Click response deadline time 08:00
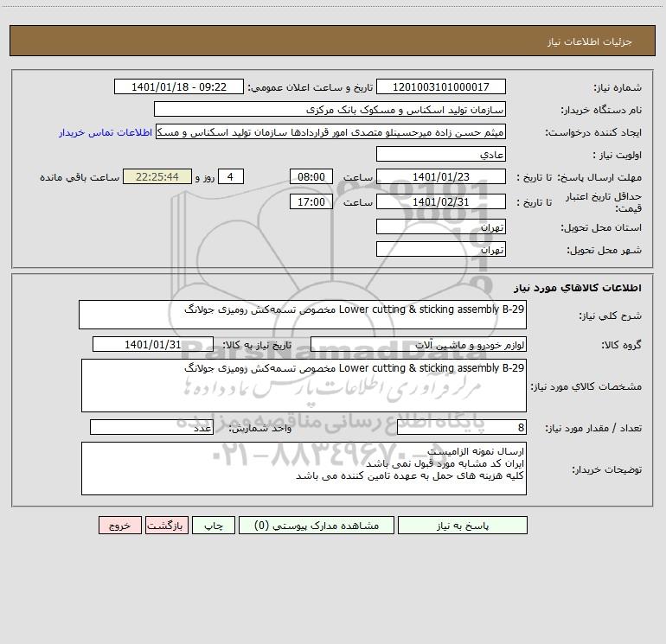This screenshot has height=644, width=666. click(311, 176)
